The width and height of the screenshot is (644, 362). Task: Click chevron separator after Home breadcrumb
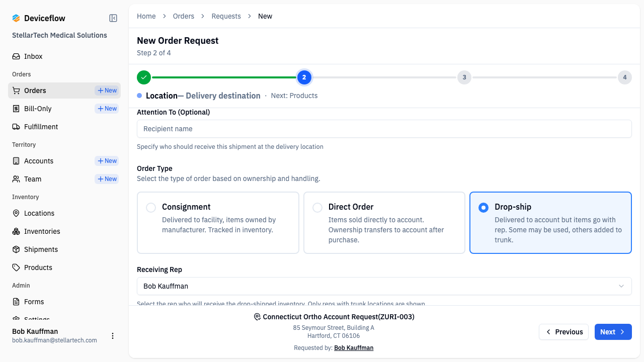(165, 16)
